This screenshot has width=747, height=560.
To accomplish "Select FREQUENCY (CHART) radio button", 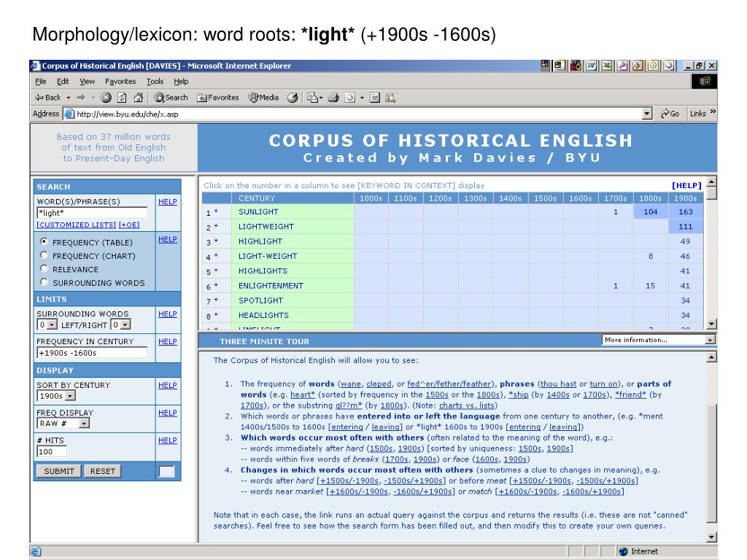I will coord(44,254).
